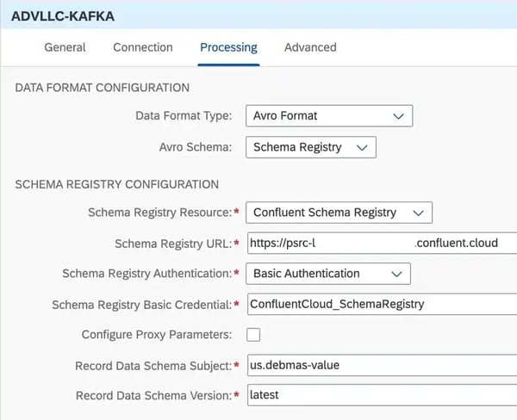
Task: Switch to the General tab
Action: pyautogui.click(x=65, y=47)
